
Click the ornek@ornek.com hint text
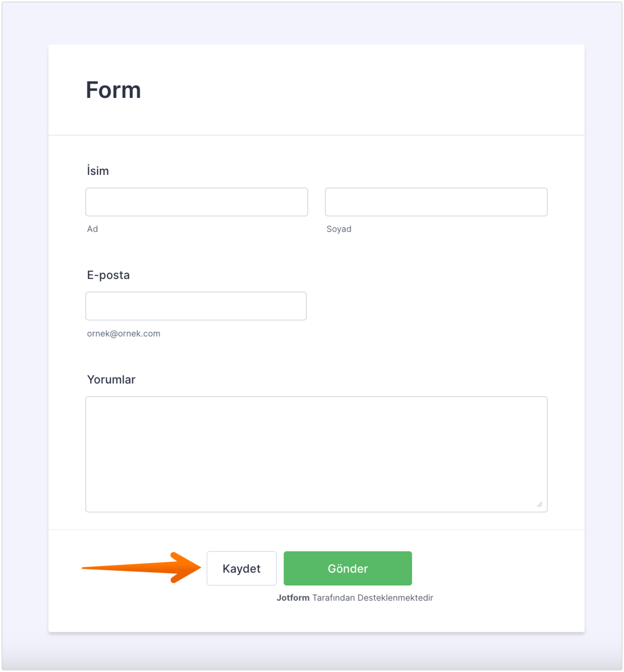click(x=124, y=334)
